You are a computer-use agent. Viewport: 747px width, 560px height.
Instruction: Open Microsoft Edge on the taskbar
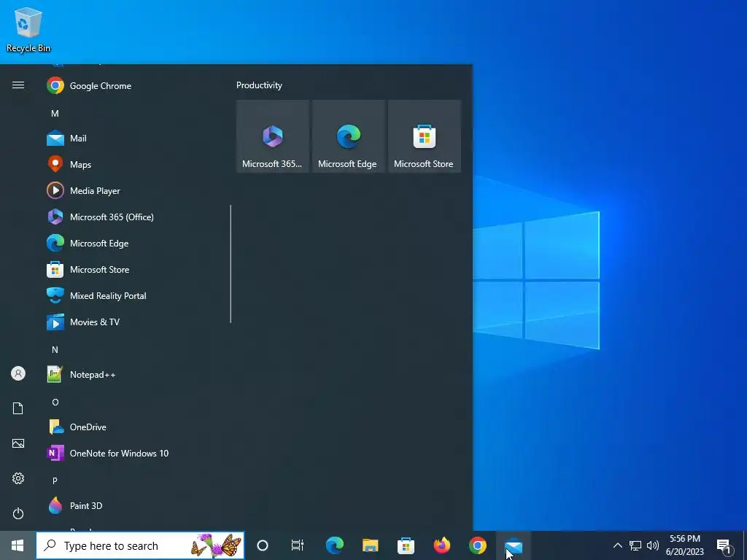click(334, 545)
